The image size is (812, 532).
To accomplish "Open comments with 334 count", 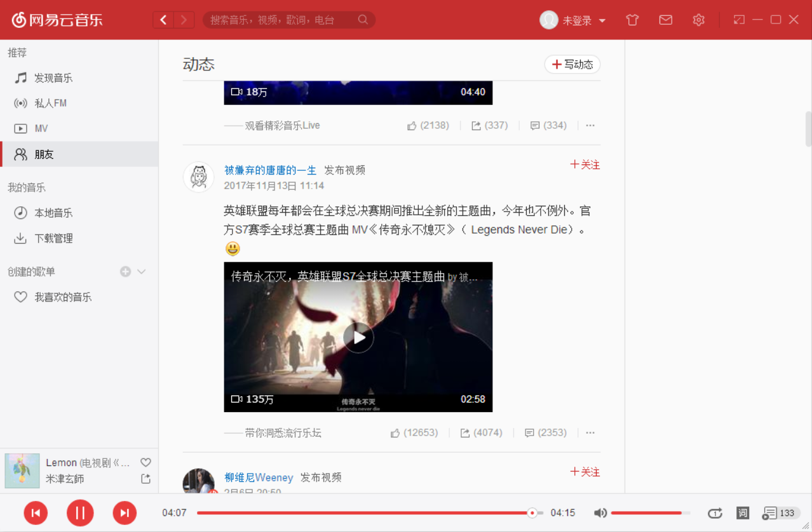I will pyautogui.click(x=548, y=126).
